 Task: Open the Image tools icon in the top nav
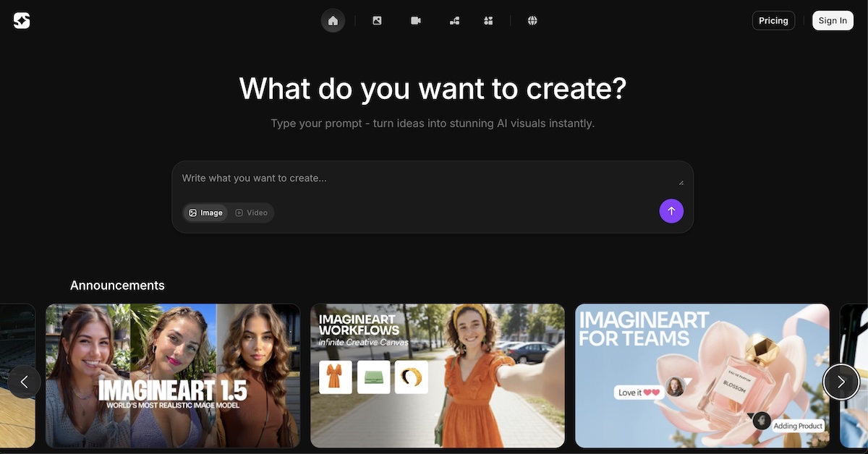(x=377, y=21)
